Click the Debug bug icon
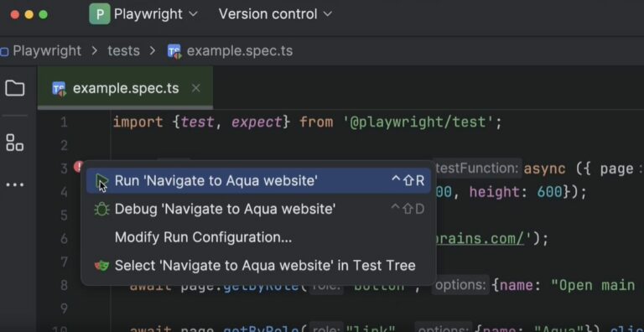Viewport: 644px width, 332px height. 101,209
